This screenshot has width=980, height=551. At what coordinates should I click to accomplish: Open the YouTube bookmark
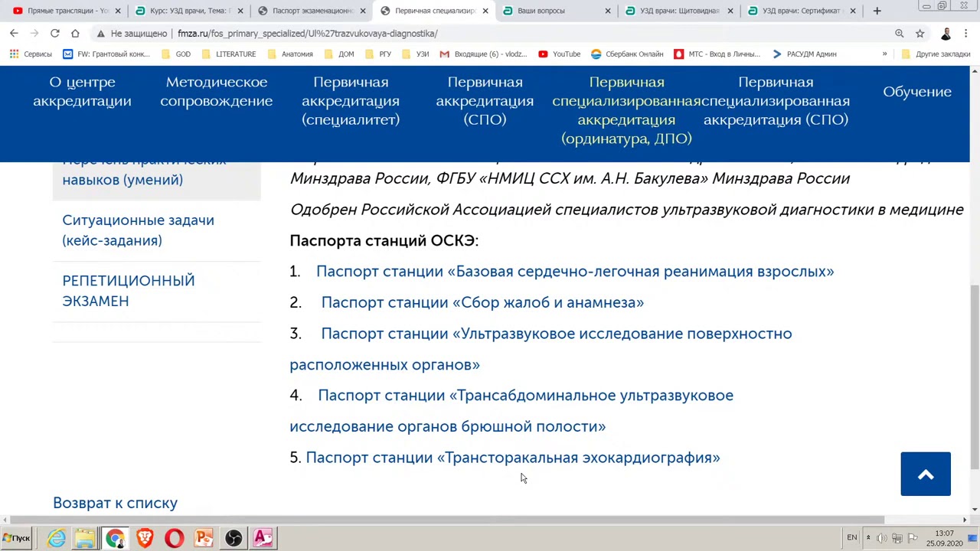tap(559, 54)
